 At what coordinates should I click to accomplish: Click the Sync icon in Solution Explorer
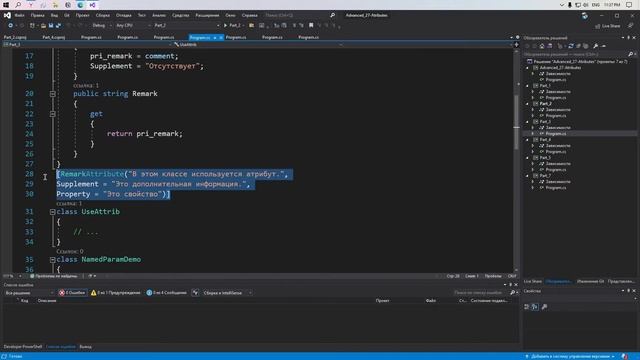point(571,46)
